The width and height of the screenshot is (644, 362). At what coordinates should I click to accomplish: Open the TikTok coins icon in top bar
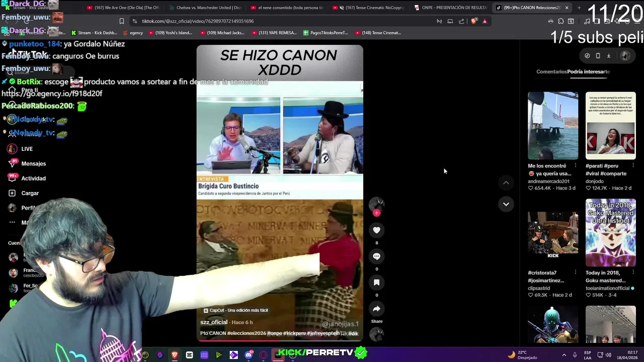(x=587, y=56)
